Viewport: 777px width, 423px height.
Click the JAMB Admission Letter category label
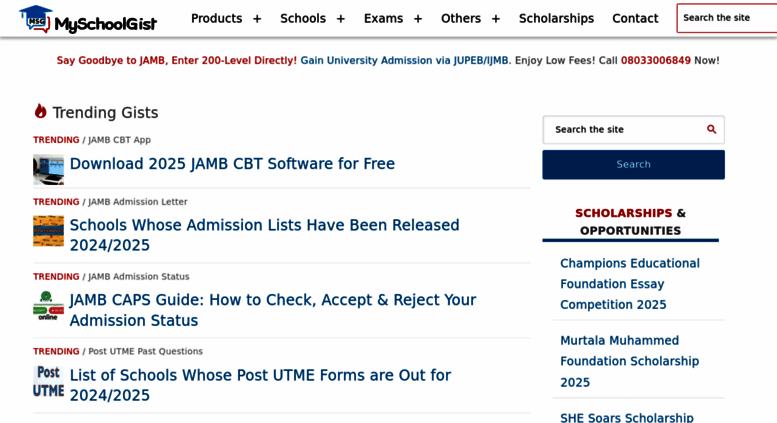coord(138,202)
